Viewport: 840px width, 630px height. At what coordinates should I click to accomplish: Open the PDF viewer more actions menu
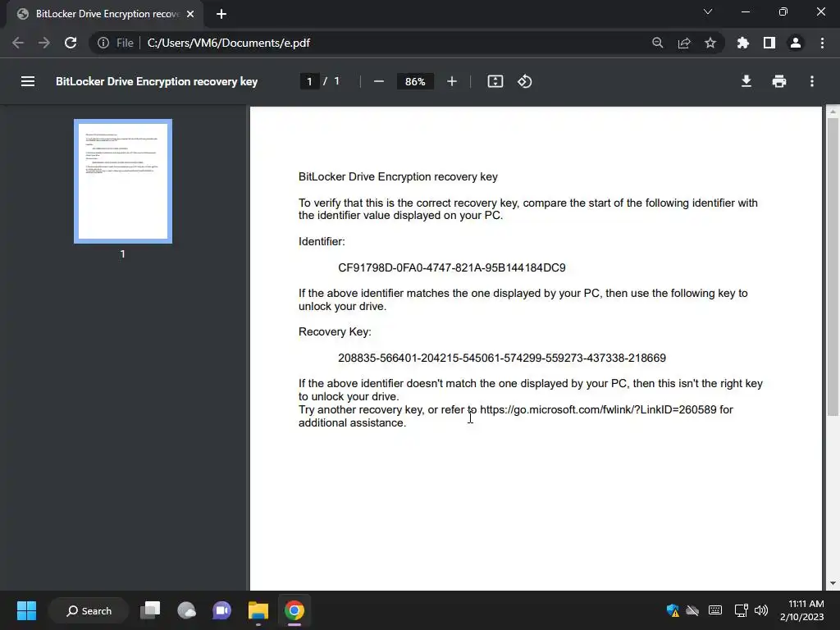[812, 81]
